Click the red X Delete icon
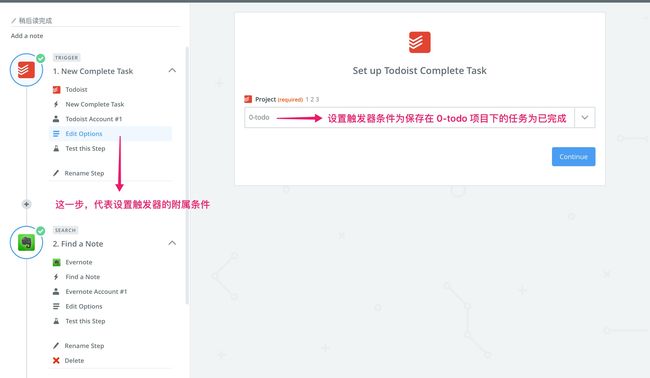 56,361
